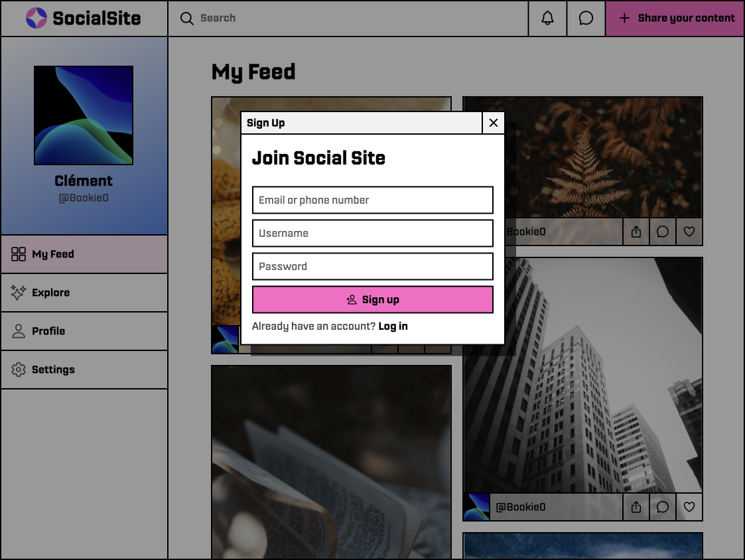Click the magnifying glass in the search bar

click(187, 19)
